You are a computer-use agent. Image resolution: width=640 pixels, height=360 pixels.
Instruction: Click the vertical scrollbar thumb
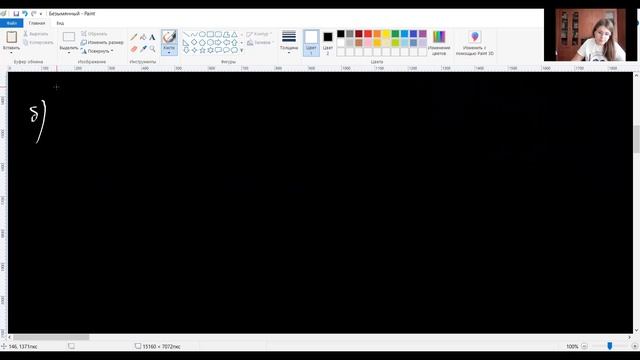(636, 139)
